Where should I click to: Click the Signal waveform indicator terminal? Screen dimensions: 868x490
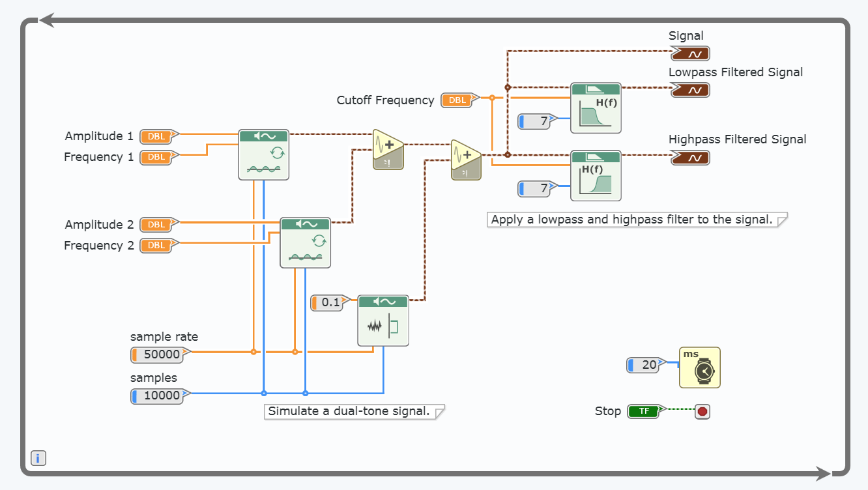pyautogui.click(x=690, y=54)
